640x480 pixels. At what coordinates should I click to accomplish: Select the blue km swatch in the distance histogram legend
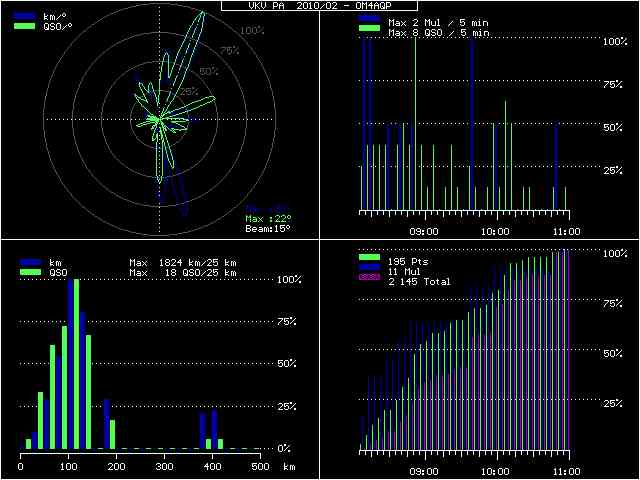pyautogui.click(x=30, y=262)
